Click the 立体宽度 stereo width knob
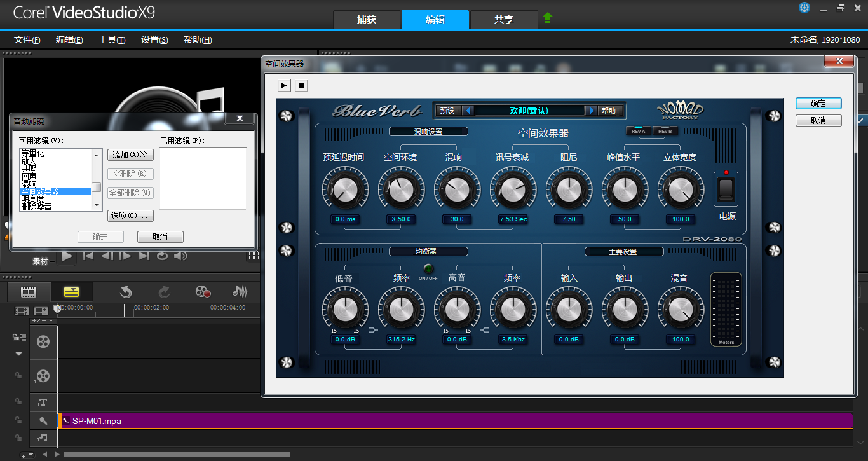Viewport: 868px width, 461px height. 680,189
